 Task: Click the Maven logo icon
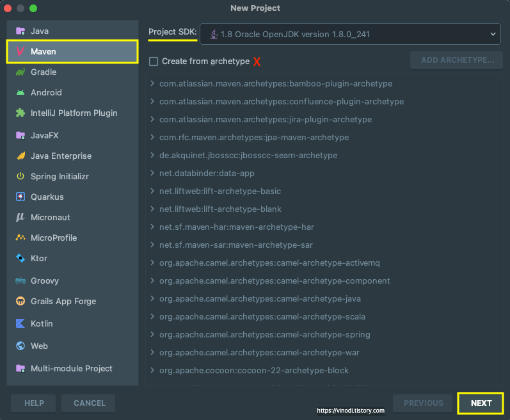20,51
